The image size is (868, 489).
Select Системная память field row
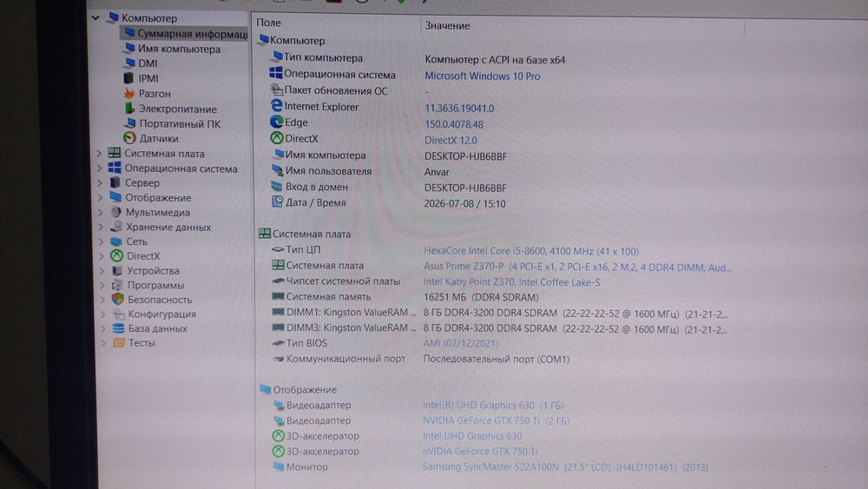[405, 297]
